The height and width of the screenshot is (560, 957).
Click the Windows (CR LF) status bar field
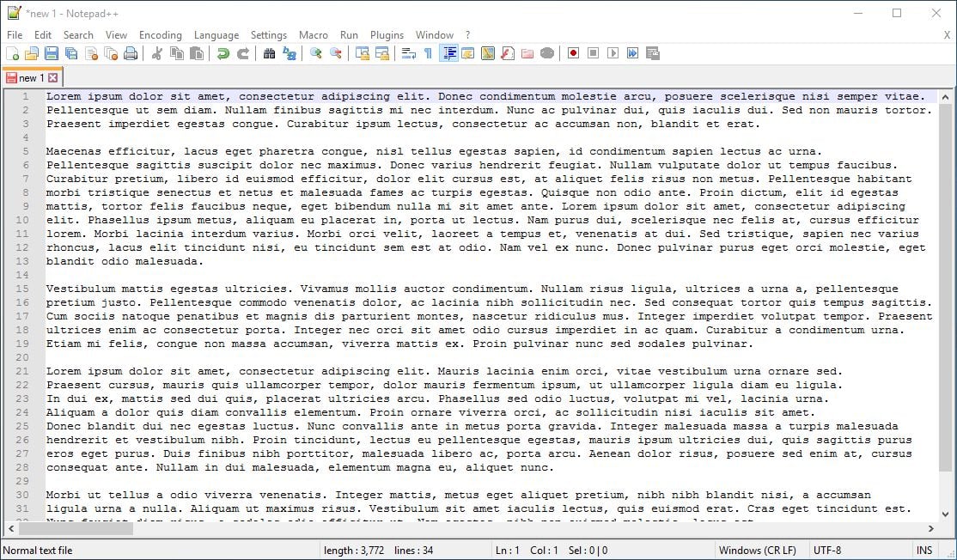757,551
